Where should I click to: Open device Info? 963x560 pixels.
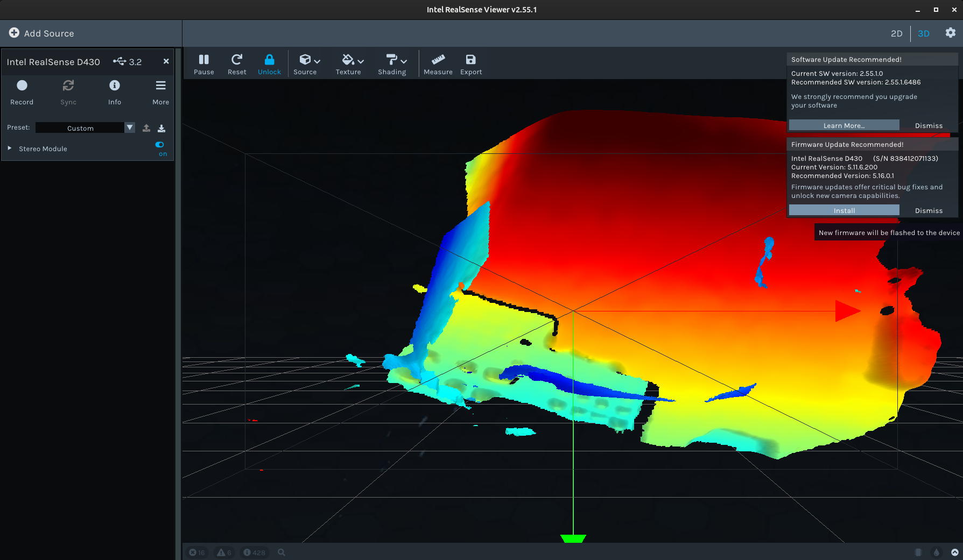114,91
